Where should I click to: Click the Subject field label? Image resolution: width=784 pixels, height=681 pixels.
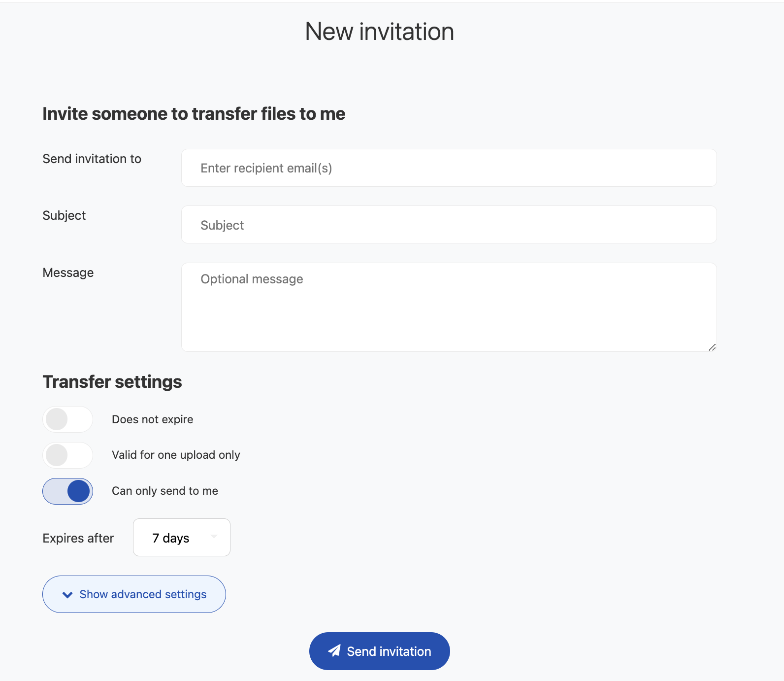click(x=64, y=215)
